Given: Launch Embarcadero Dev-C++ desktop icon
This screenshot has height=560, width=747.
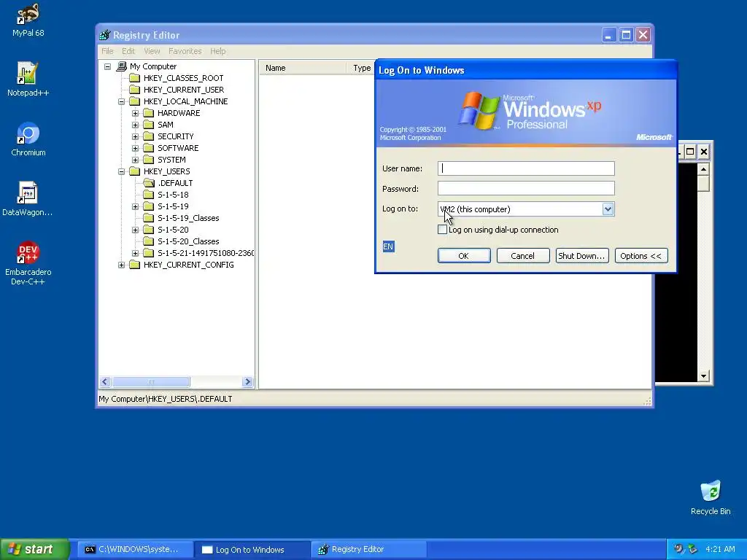Looking at the screenshot, I should coord(28,262).
